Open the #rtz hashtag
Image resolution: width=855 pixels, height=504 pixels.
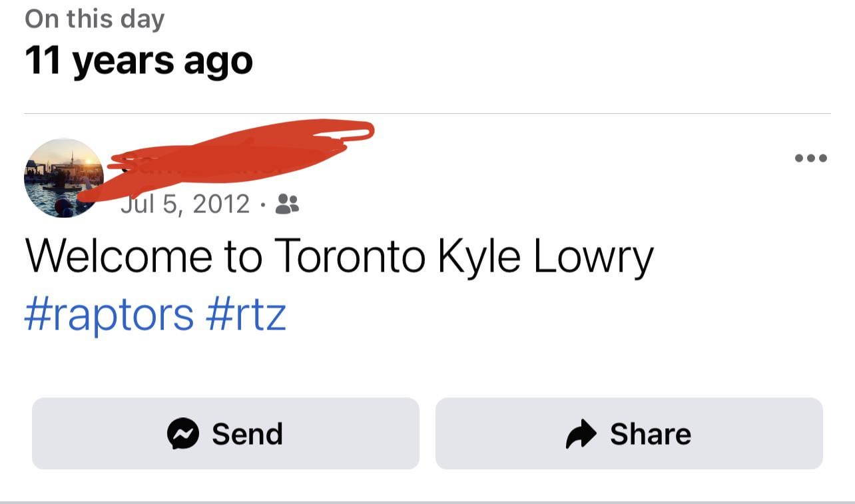(246, 314)
